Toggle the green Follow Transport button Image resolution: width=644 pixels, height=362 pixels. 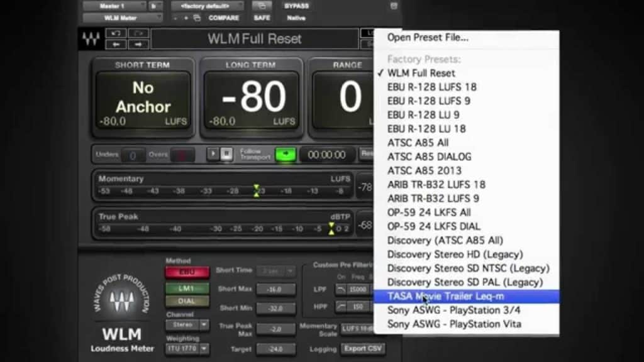(286, 155)
